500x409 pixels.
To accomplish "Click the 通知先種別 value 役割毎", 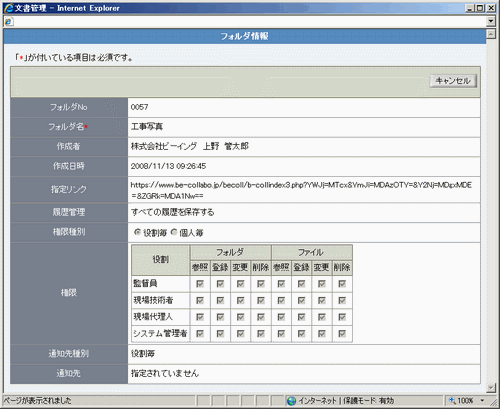I will (143, 354).
